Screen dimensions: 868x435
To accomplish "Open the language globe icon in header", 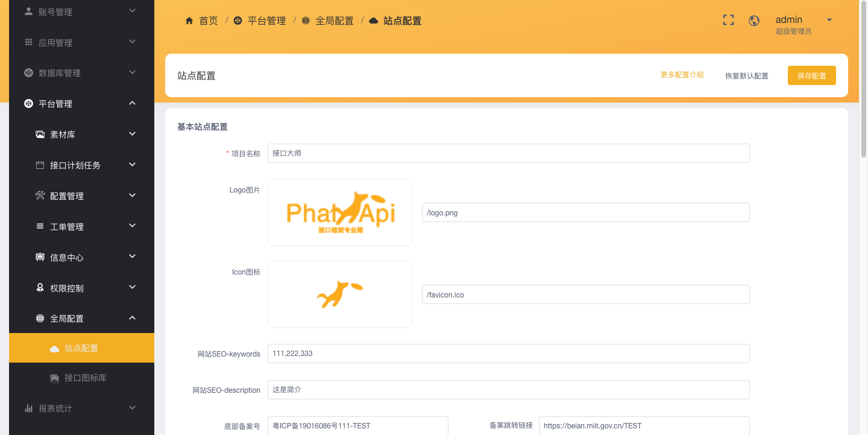I will coord(754,21).
